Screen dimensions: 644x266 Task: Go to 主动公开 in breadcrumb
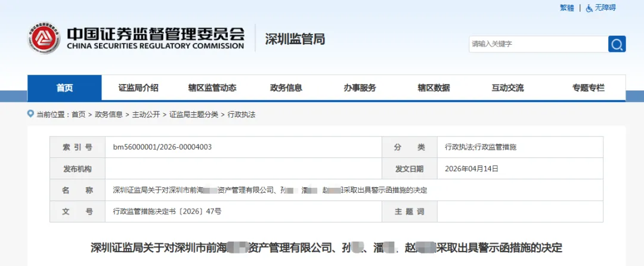point(146,115)
